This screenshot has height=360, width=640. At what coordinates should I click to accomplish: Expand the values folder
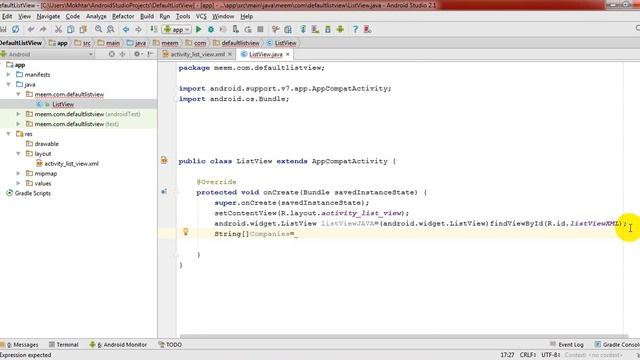pyautogui.click(x=18, y=183)
